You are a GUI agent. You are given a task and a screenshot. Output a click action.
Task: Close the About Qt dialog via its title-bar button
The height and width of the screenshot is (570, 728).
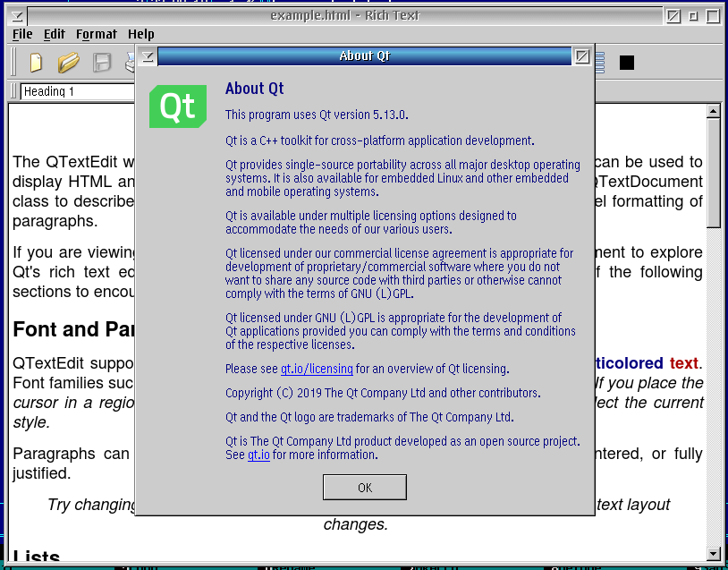581,56
